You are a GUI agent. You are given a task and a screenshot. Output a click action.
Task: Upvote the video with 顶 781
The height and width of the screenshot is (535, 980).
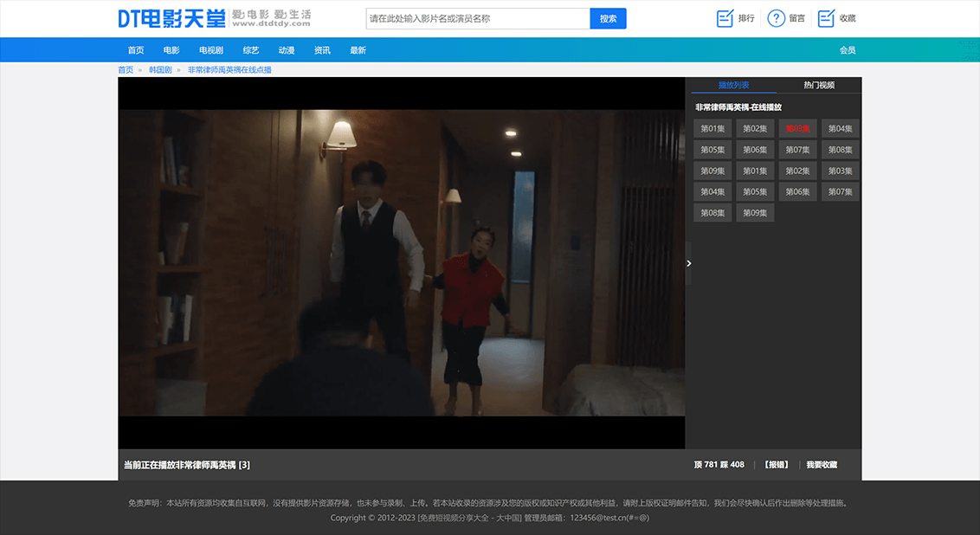click(x=706, y=465)
